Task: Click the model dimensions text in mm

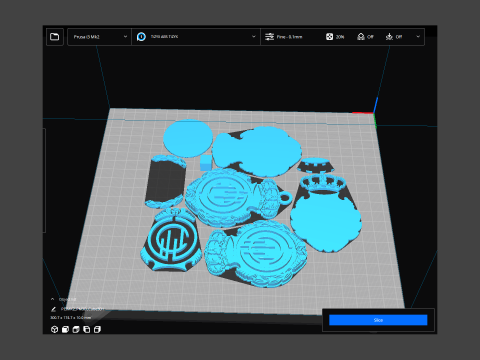Action: click(70, 318)
